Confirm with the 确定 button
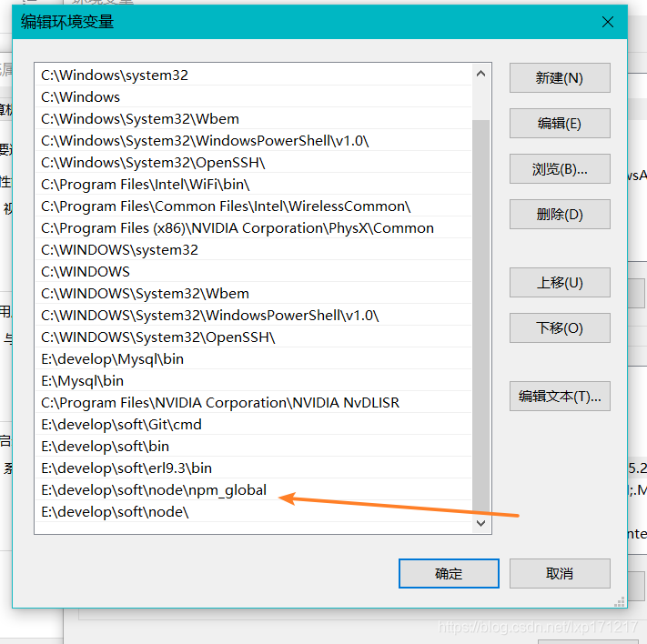Viewport: 647px width, 644px height. click(x=449, y=573)
